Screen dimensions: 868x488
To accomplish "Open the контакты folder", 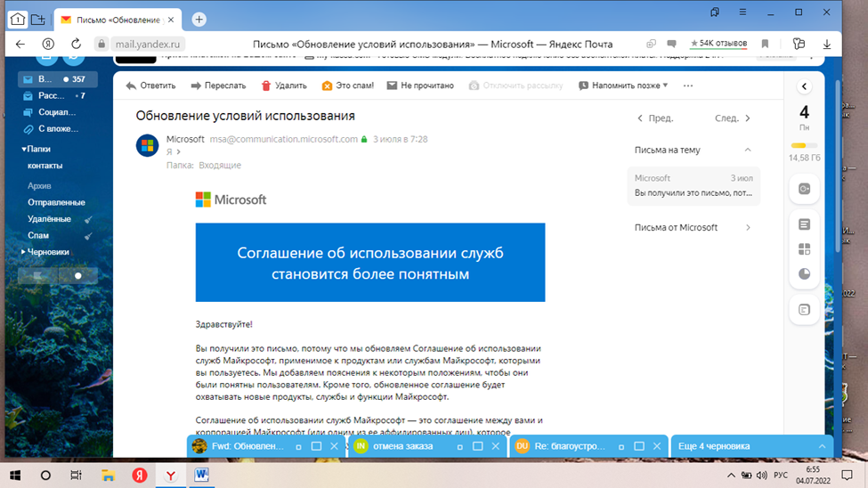I will 45,166.
